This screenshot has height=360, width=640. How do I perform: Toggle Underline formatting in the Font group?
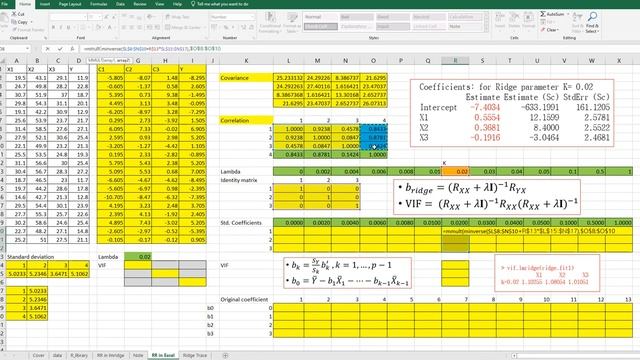pyautogui.click(x=69, y=27)
